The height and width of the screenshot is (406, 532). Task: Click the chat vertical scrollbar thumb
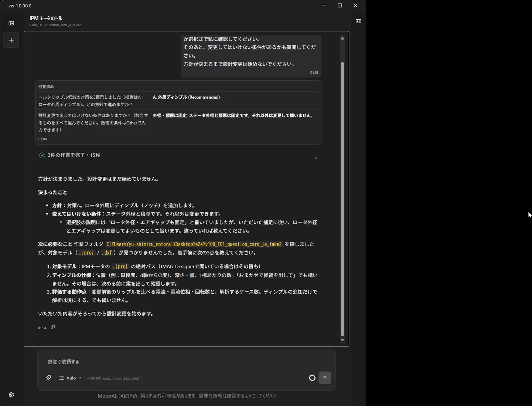pyautogui.click(x=342, y=199)
